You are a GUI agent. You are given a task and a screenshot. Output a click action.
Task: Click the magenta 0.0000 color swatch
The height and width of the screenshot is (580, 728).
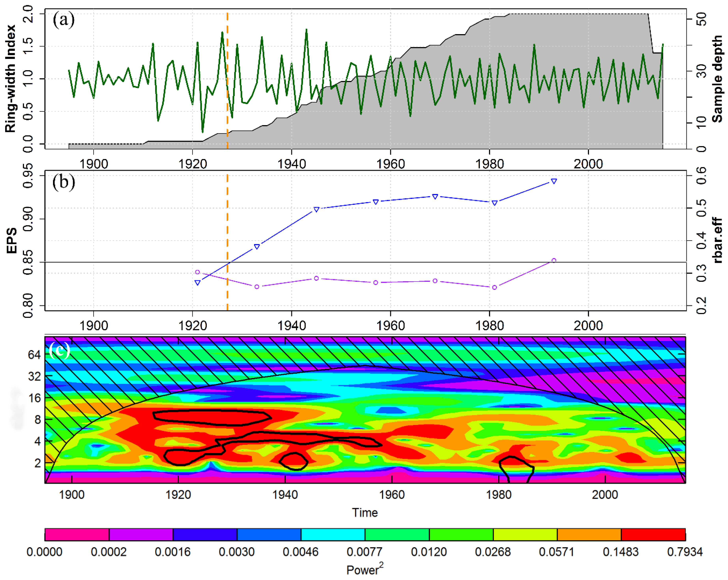tap(77, 535)
